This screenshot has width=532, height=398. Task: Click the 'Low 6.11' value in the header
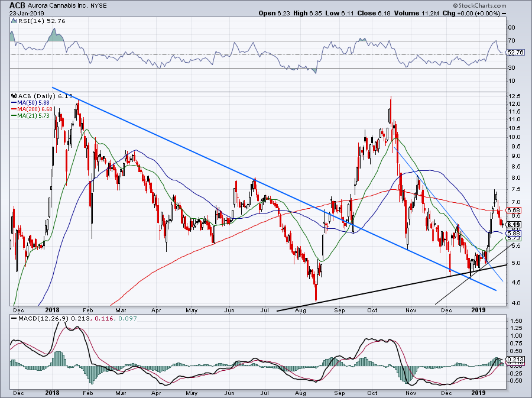point(340,13)
